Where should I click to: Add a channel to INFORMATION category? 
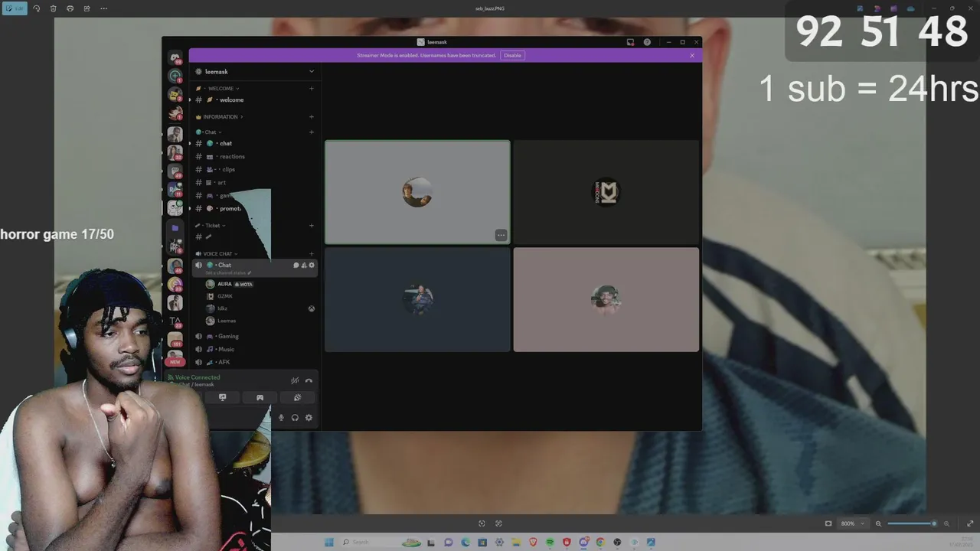tap(311, 117)
